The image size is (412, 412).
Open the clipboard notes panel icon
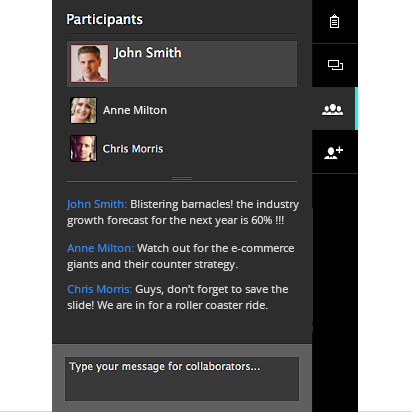coord(334,22)
